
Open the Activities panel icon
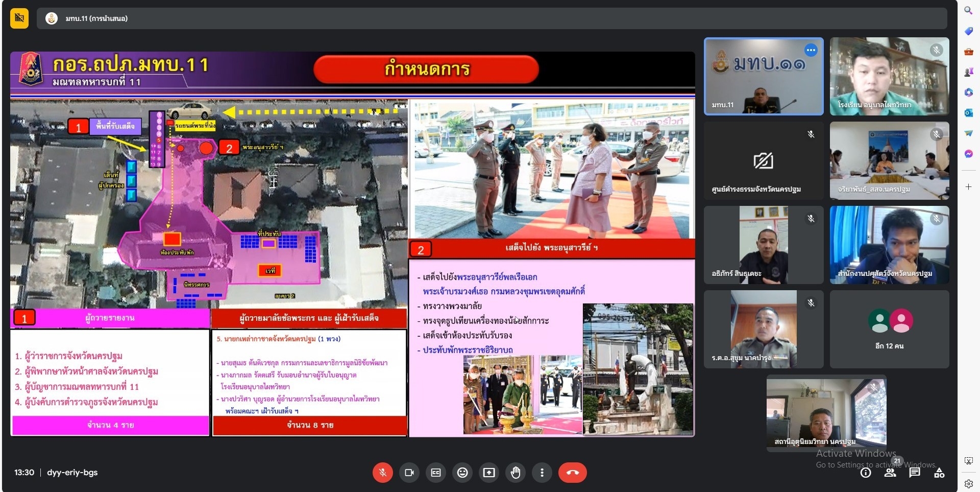[x=939, y=473]
